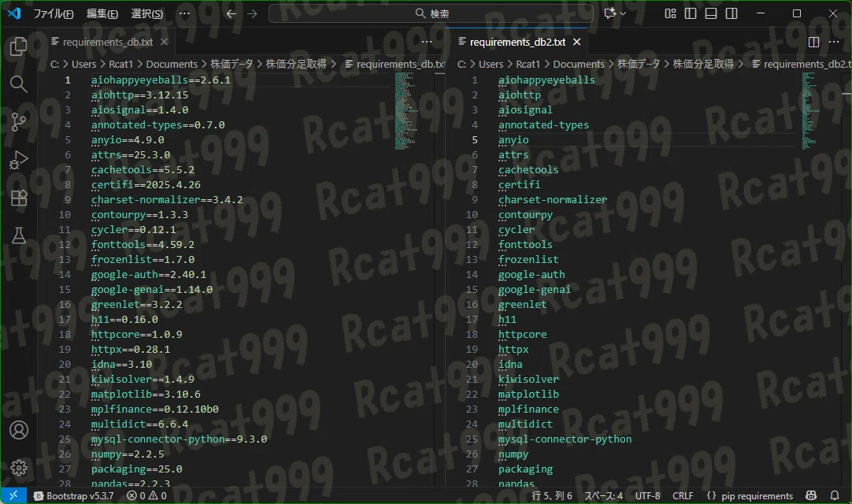The height and width of the screenshot is (504, 852).
Task: Expand Users breadcrumb in right editor
Action: (x=491, y=64)
